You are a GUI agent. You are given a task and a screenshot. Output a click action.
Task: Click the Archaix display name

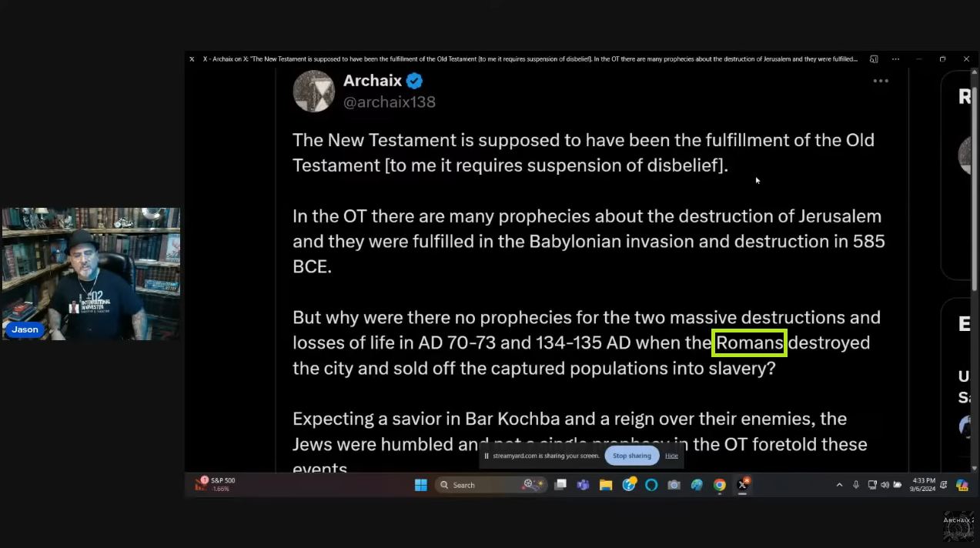(x=373, y=80)
